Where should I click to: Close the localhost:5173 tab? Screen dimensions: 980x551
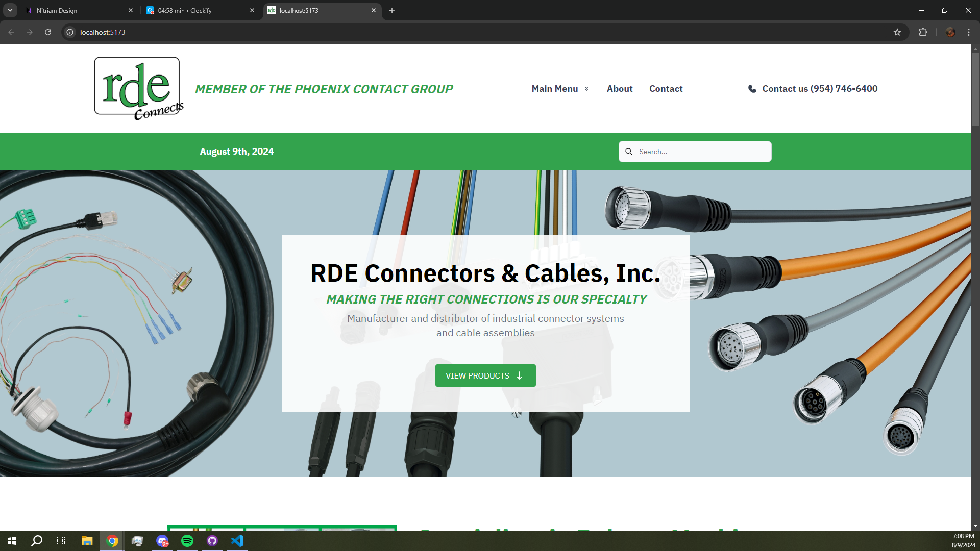374,10
